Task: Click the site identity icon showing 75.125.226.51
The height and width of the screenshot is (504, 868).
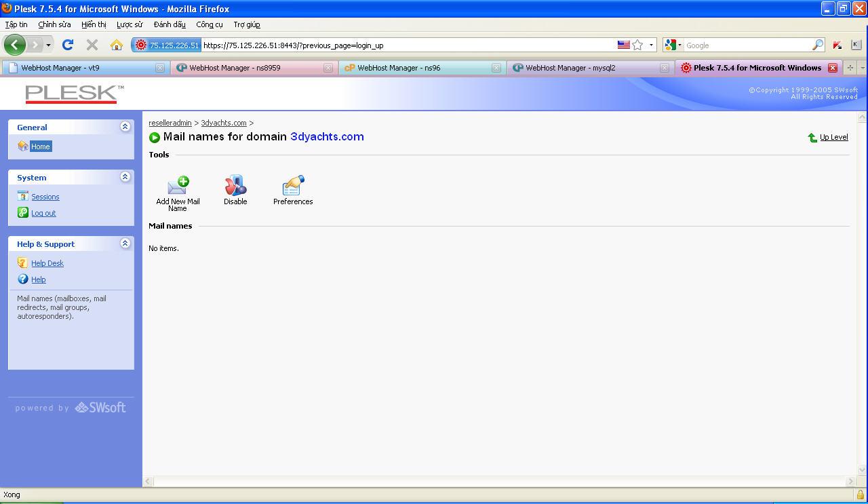Action: tap(166, 45)
